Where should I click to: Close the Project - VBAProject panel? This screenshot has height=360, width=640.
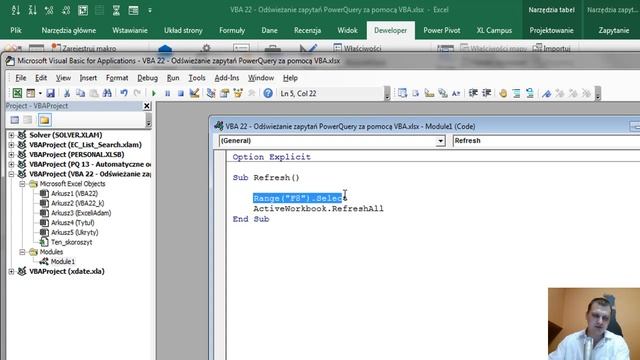pos(147,106)
